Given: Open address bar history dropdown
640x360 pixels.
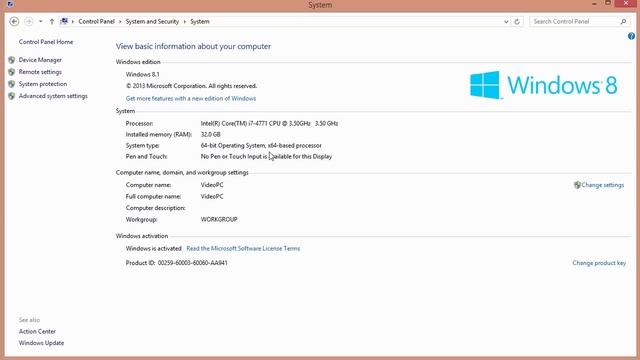Looking at the screenshot, I should coord(506,22).
